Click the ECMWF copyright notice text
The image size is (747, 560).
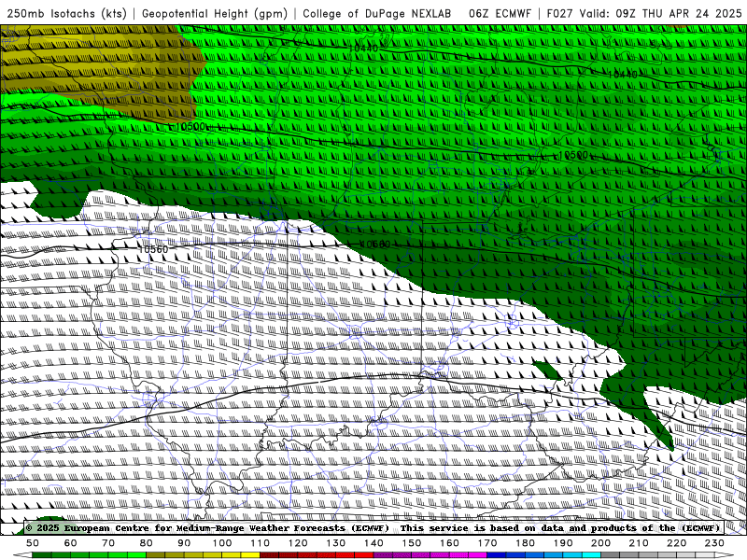click(x=373, y=528)
